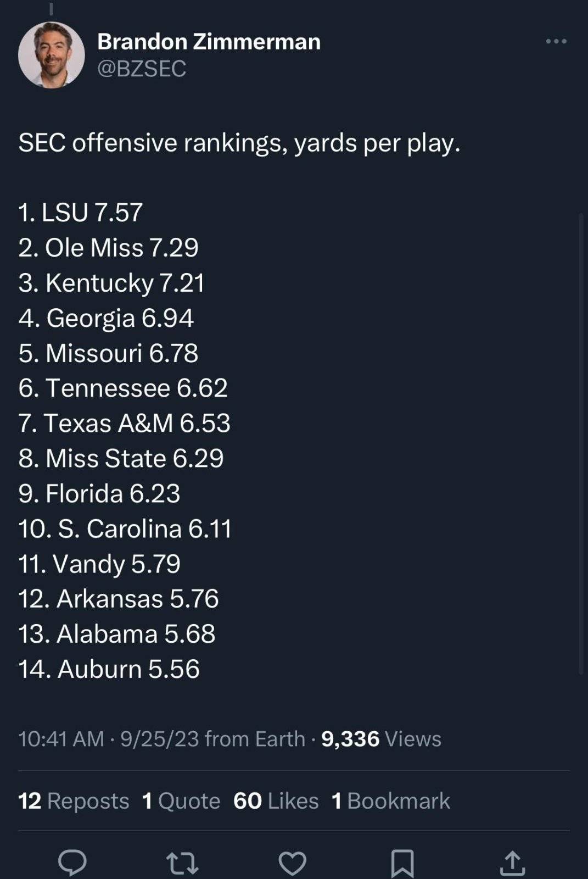Open the 1 Quote list

point(181,801)
